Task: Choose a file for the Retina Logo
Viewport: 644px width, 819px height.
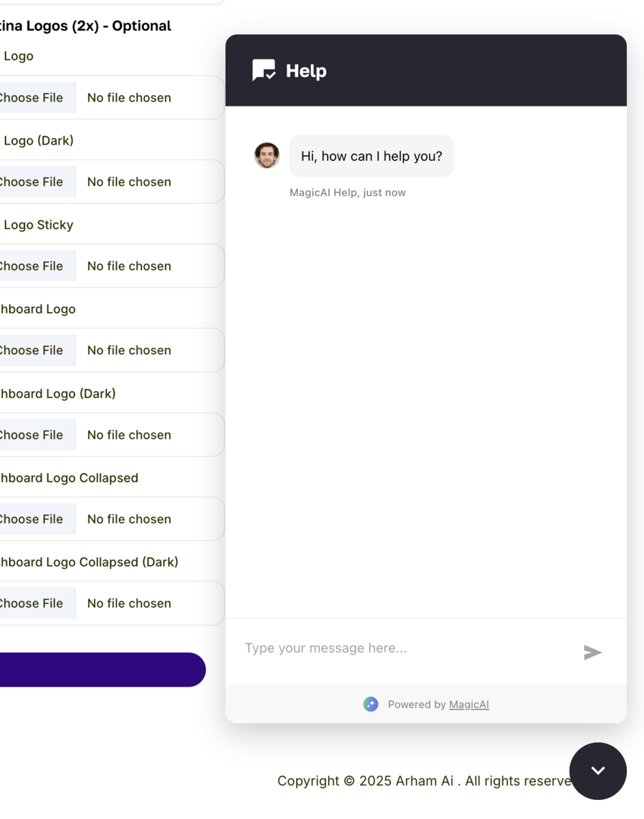Action: coord(32,98)
